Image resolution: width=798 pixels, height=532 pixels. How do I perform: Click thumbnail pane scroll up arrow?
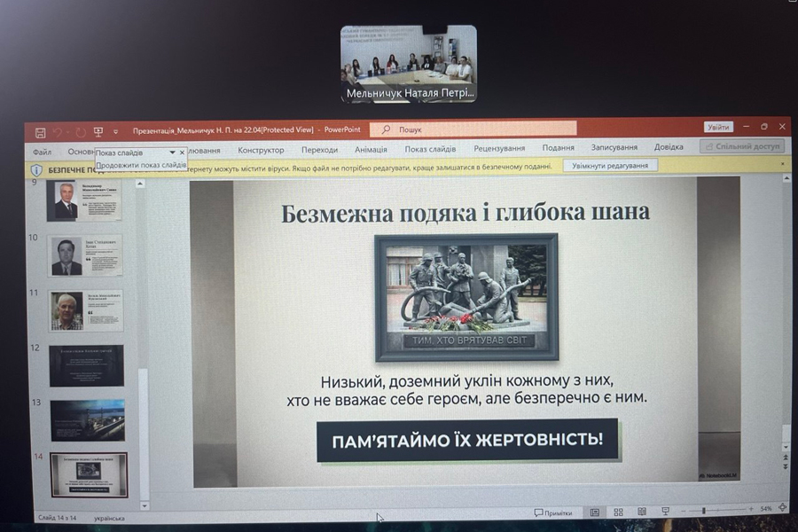(x=140, y=184)
